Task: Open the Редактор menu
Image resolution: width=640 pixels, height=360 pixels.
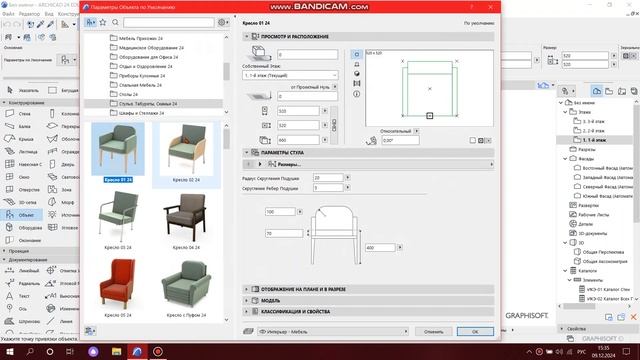Action: (x=29, y=14)
